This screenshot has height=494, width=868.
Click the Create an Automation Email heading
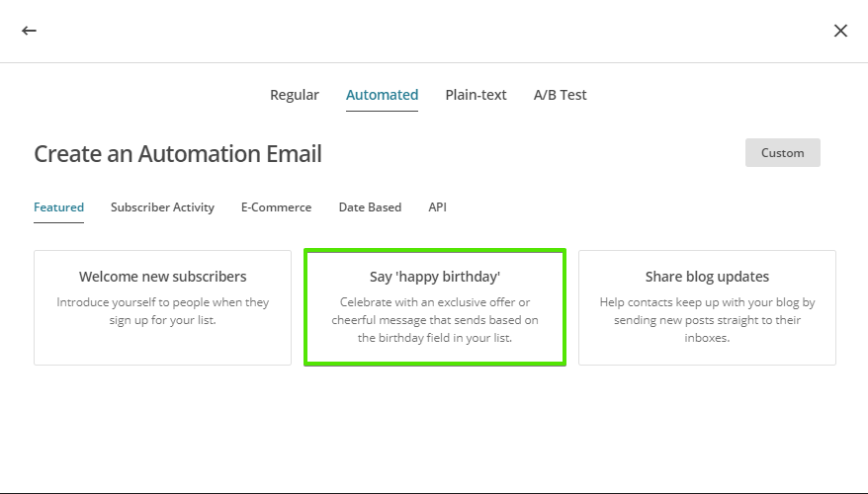[x=178, y=154]
